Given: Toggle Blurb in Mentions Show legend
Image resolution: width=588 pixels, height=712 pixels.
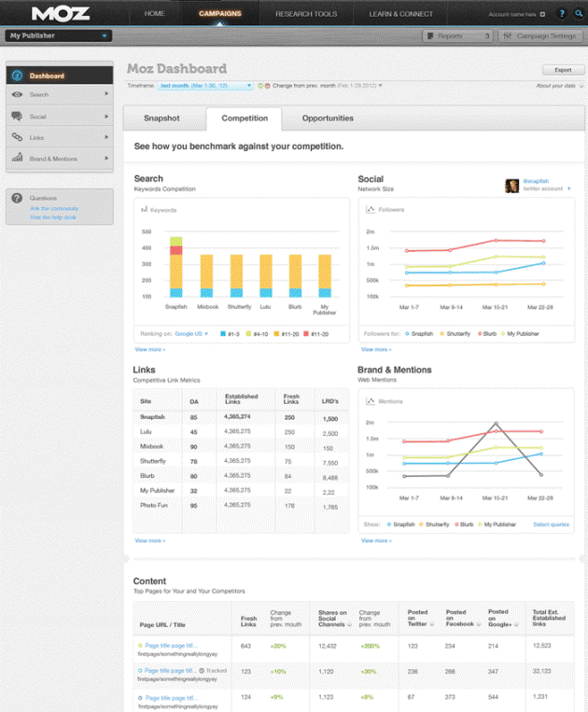Looking at the screenshot, I should click(464, 524).
